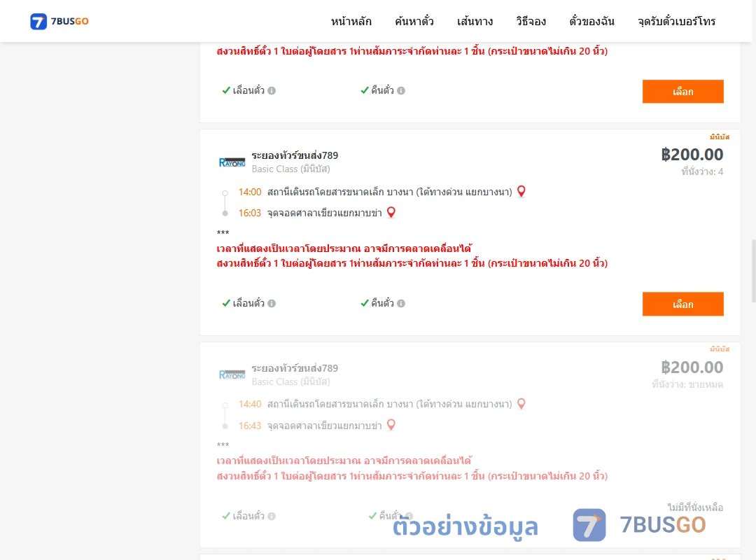
Task: Open the หน้าหลัก menu item
Action: pyautogui.click(x=351, y=21)
